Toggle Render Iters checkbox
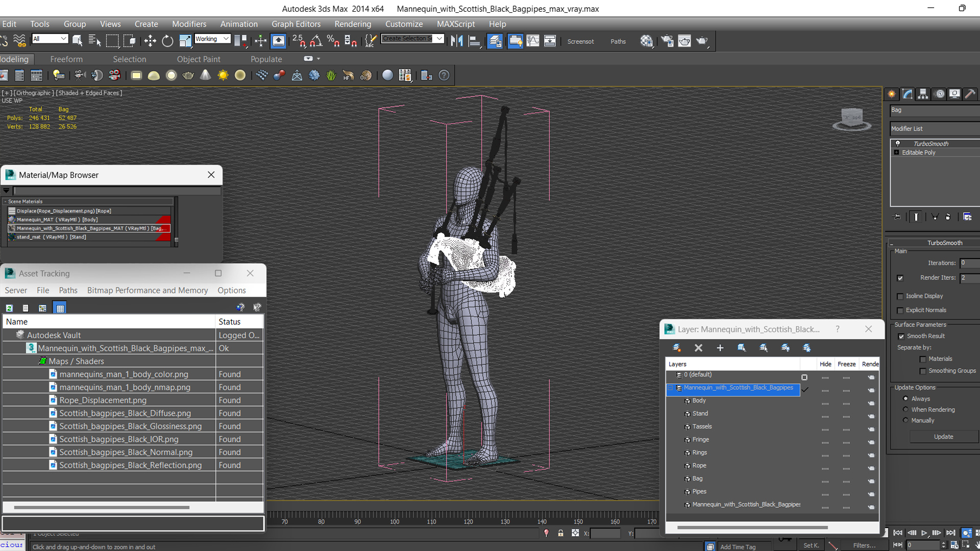Screen dimensions: 980x551 tap(900, 278)
